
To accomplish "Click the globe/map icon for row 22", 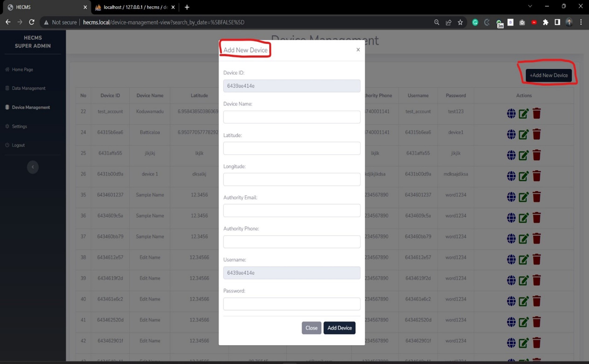I will pos(511,113).
